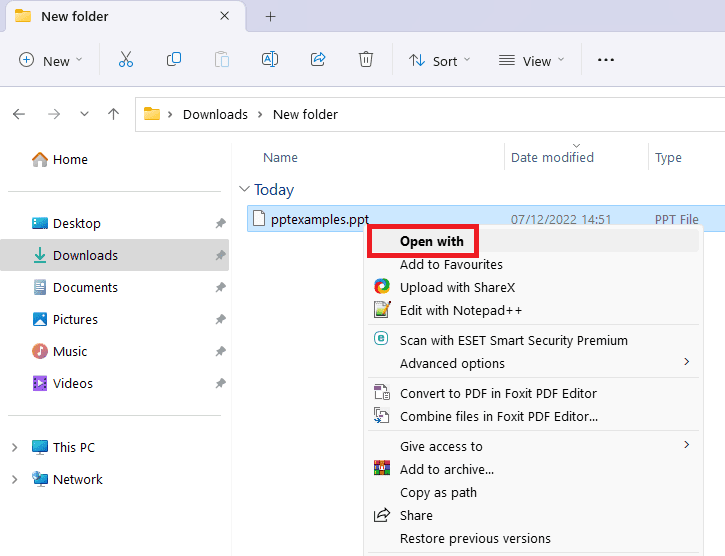Select Scan with ESET Smart Security Premium
This screenshot has height=556, width=725.
(x=534, y=340)
